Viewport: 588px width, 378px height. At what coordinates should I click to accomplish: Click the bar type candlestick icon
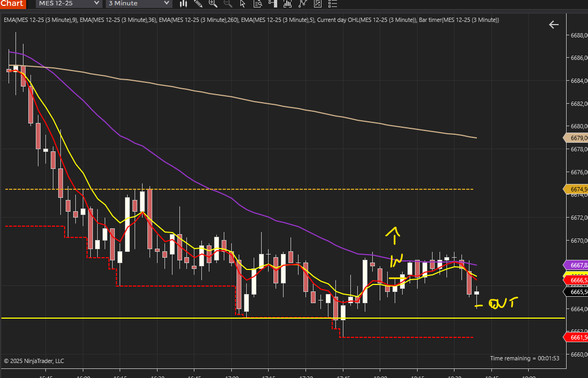click(x=183, y=4)
